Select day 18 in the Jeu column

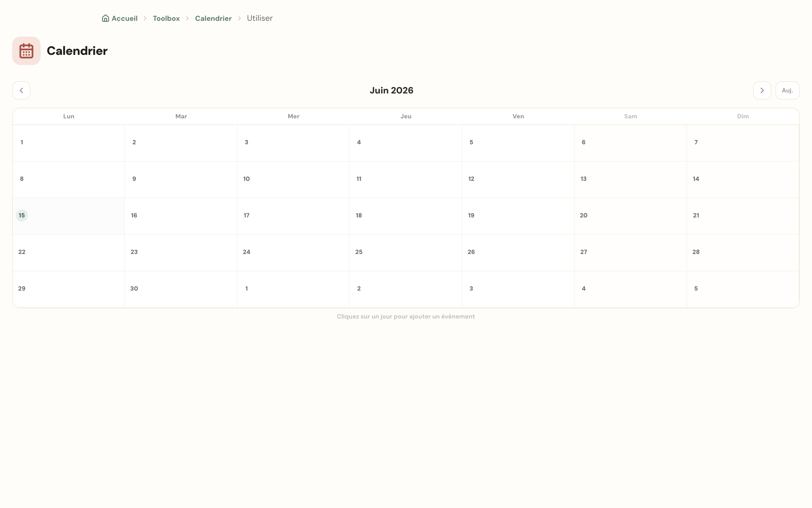406,216
